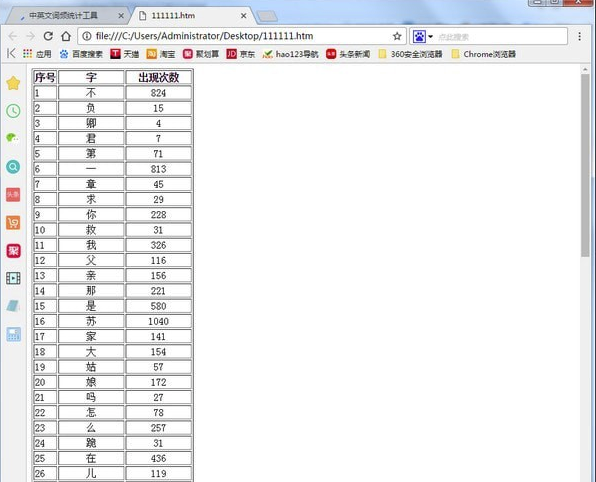
Task: Collapse the sidebar with the K arrow icon
Action: [11, 53]
